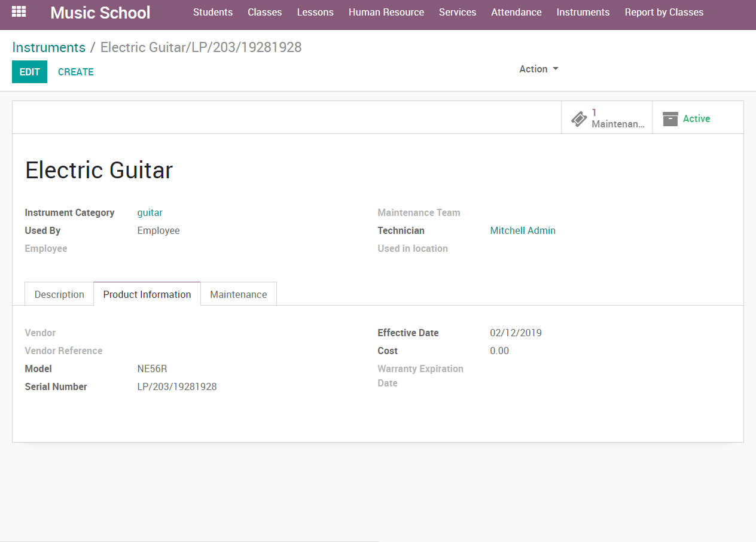Toggle the Active status button

697,118
